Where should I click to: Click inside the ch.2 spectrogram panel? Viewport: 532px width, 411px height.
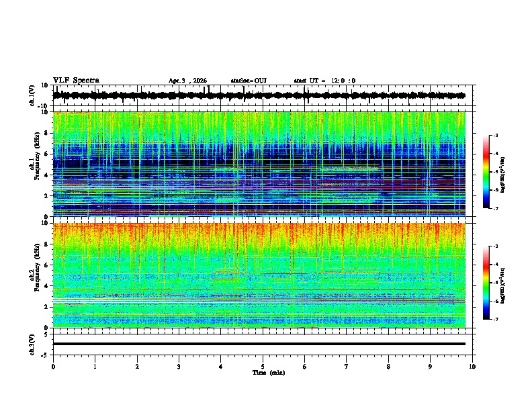click(259, 275)
